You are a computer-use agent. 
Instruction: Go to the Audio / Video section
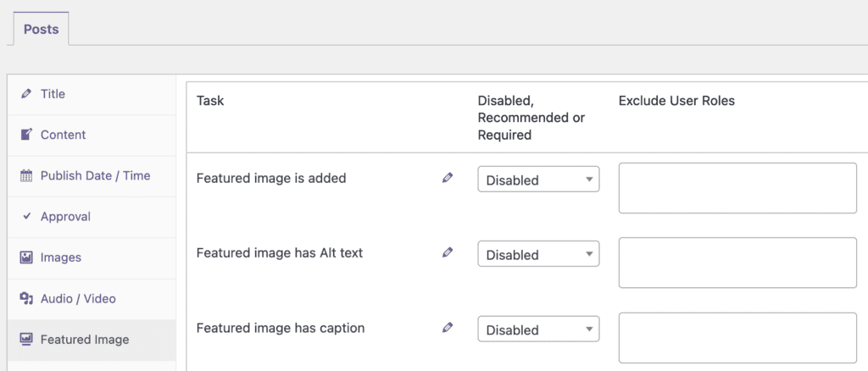click(78, 299)
